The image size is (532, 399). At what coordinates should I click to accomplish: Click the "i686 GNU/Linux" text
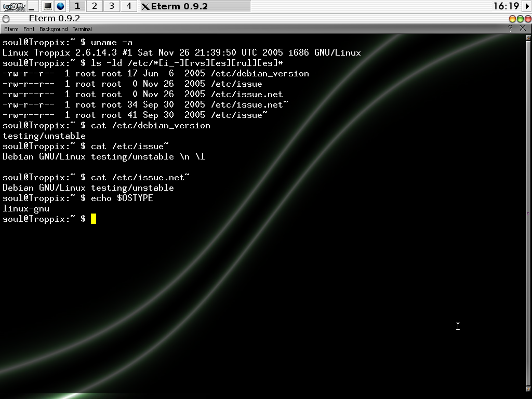tap(325, 53)
